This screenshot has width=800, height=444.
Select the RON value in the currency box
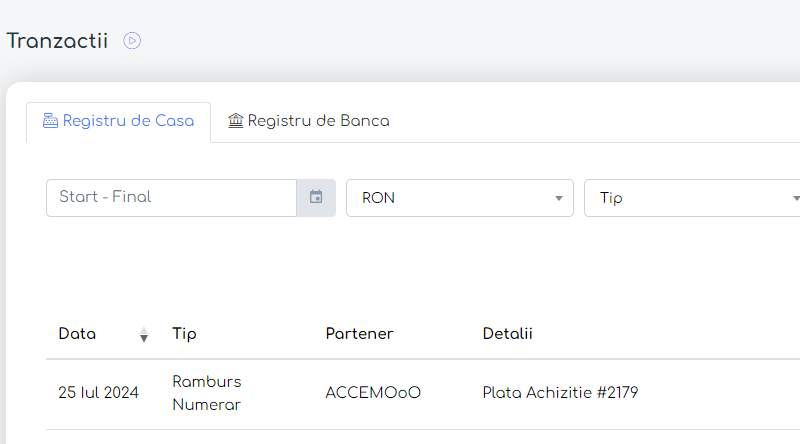pyautogui.click(x=378, y=198)
